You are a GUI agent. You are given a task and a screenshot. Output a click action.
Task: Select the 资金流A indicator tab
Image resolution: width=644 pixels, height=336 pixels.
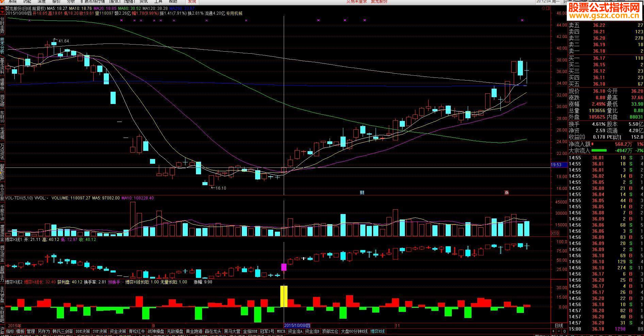click(x=295, y=331)
